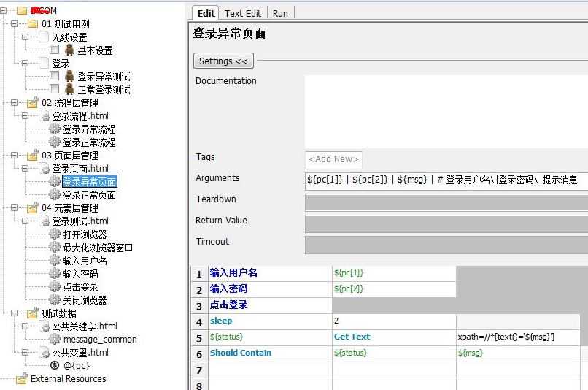Click the Teardown field
Viewport: 588px width, 390px height.
click(446, 203)
